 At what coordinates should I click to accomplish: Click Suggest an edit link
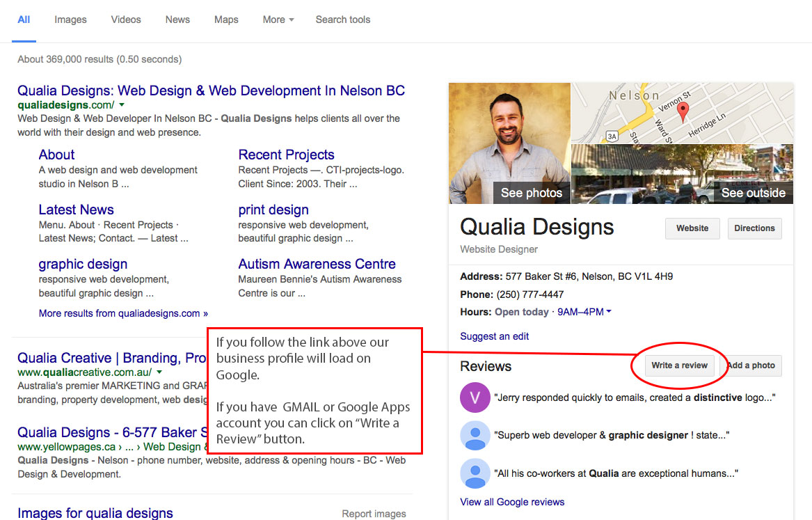[x=495, y=336]
